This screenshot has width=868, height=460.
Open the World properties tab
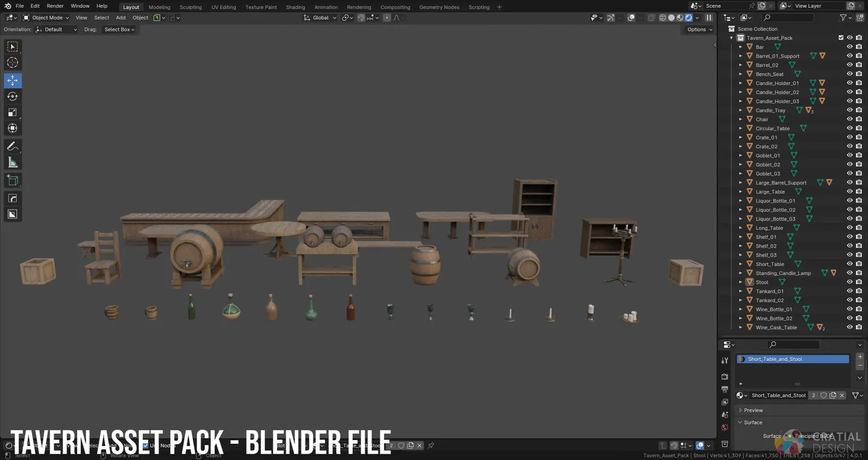click(x=725, y=428)
